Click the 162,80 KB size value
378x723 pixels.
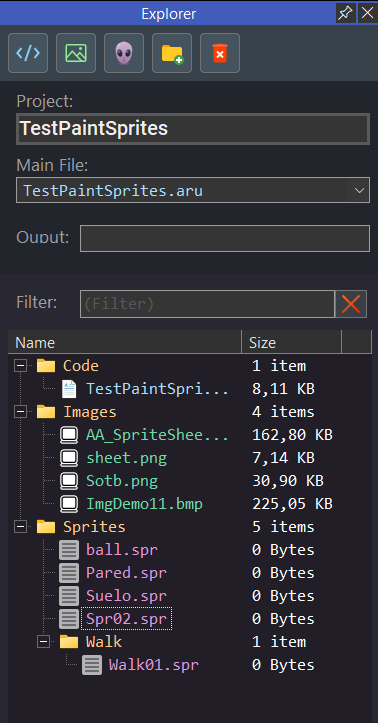[x=292, y=435]
